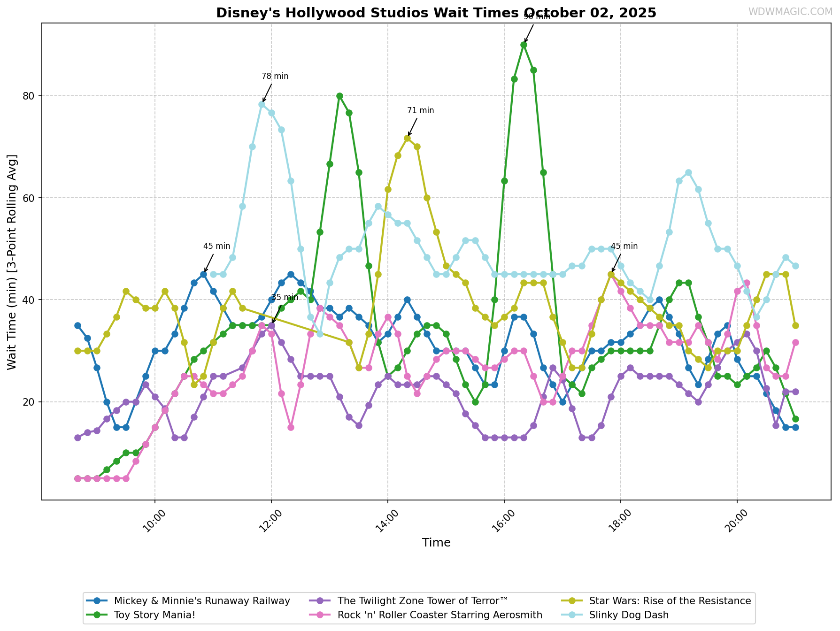This screenshot has height=631, width=840.
Task: Select the Star Wars: Rise of the Resistance label
Action: click(x=670, y=601)
